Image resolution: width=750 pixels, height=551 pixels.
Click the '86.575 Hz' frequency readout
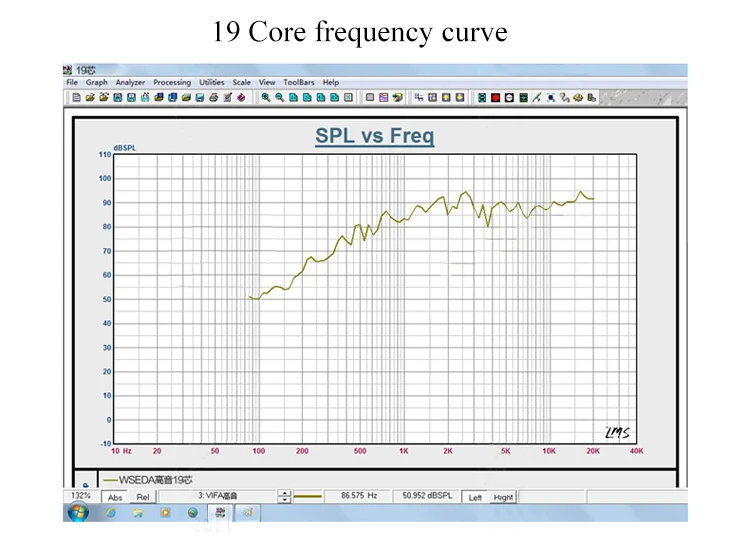359,496
